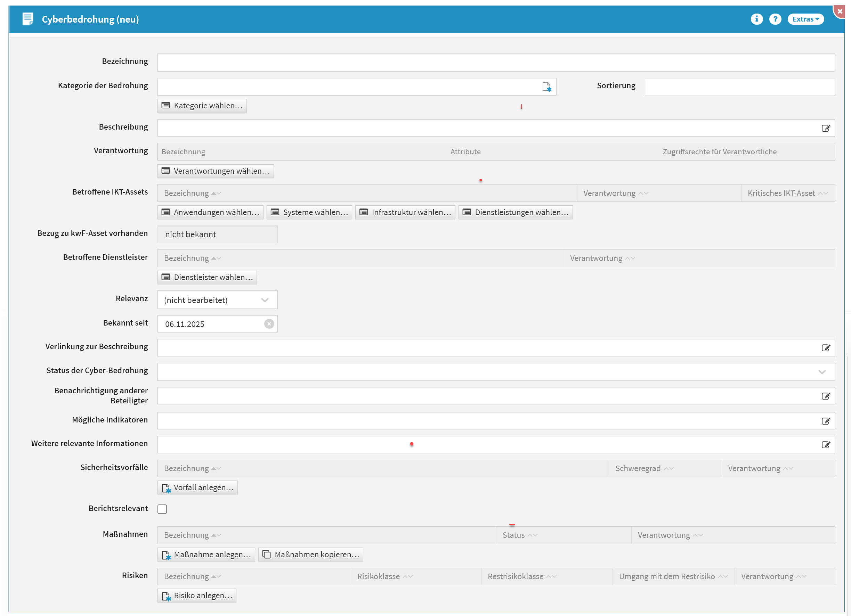Viewport: 851px width, 616px height.
Task: Click Risiko anlegen button
Action: click(x=197, y=596)
